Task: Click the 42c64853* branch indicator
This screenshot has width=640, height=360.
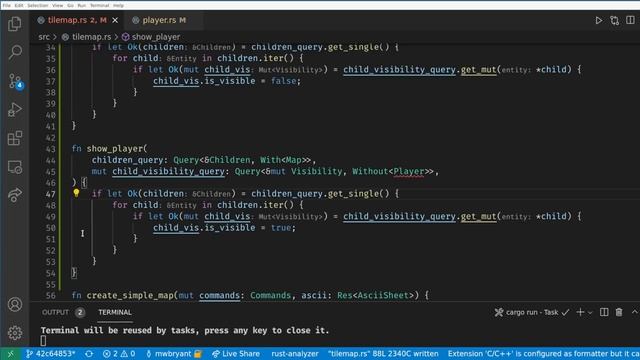Action: point(50,354)
